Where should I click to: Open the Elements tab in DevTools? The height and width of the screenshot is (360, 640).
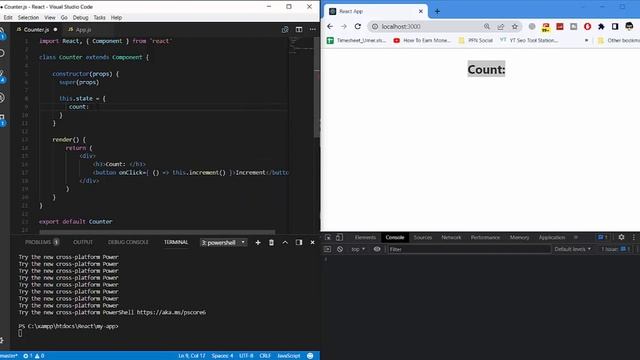coord(365,237)
